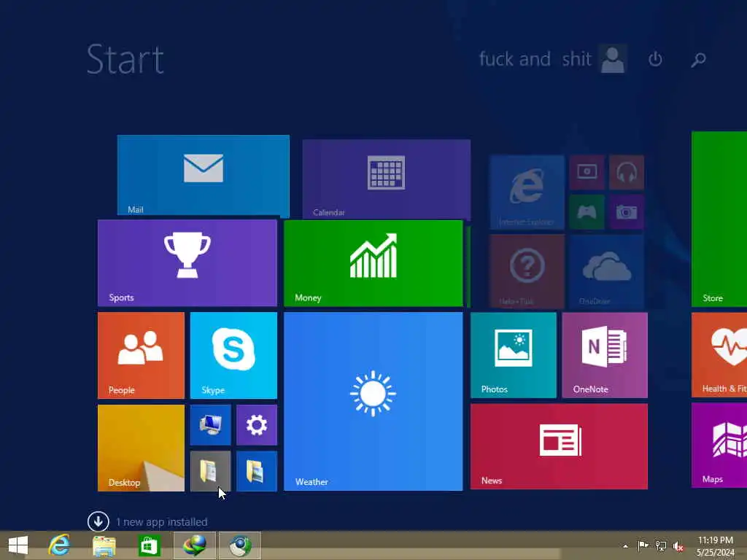Switch to the globe app in taskbar
The image size is (747, 560).
coord(195,545)
